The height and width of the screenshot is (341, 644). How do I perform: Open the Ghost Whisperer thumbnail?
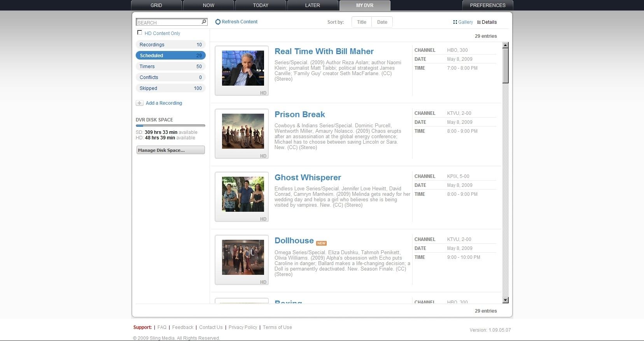[243, 194]
